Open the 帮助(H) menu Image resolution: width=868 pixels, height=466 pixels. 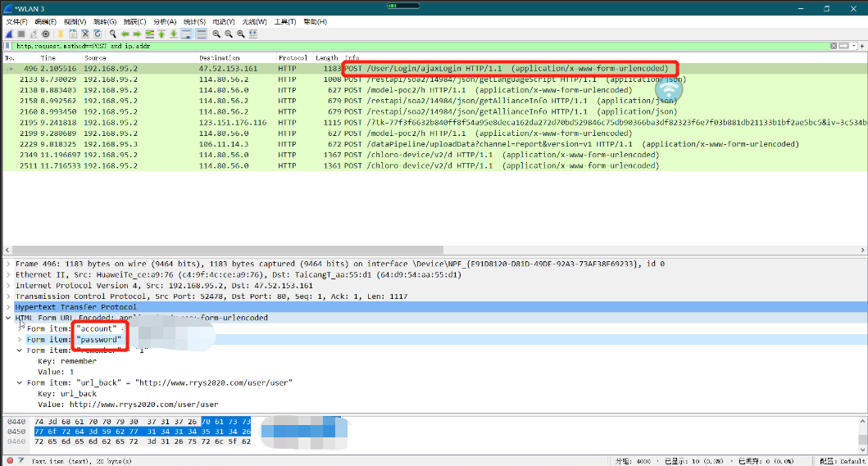pos(315,21)
